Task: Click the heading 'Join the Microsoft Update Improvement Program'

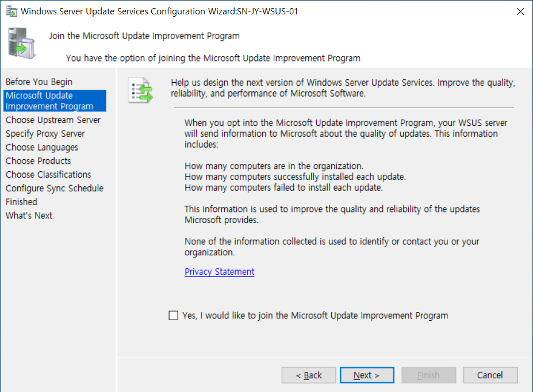Action: point(144,36)
